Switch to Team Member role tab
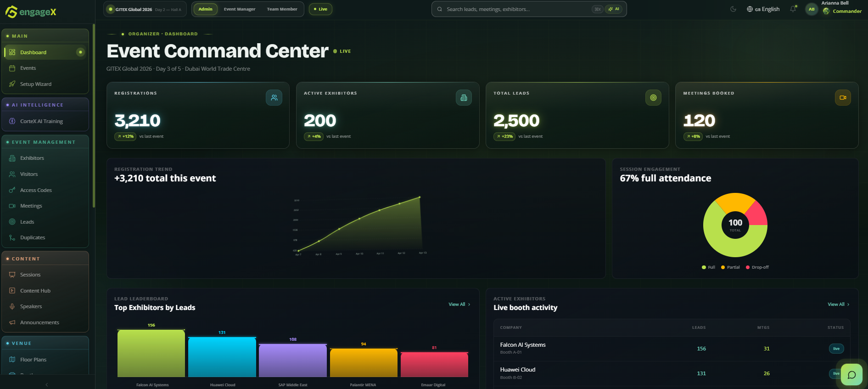This screenshot has height=389, width=868. click(x=282, y=9)
